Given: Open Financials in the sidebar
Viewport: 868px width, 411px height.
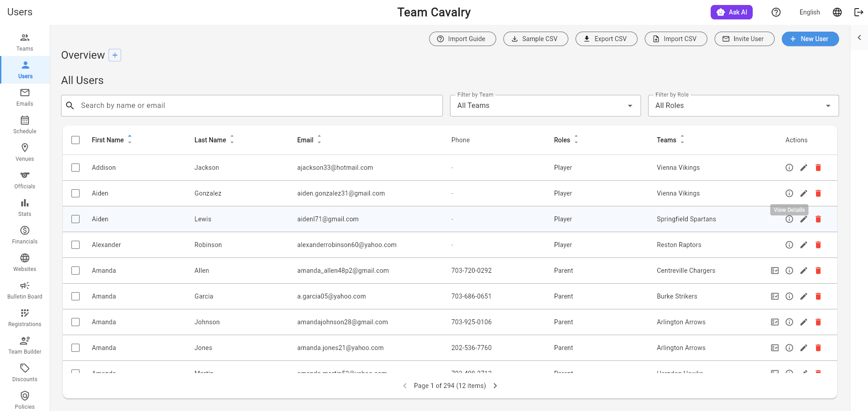Looking at the screenshot, I should pos(25,235).
